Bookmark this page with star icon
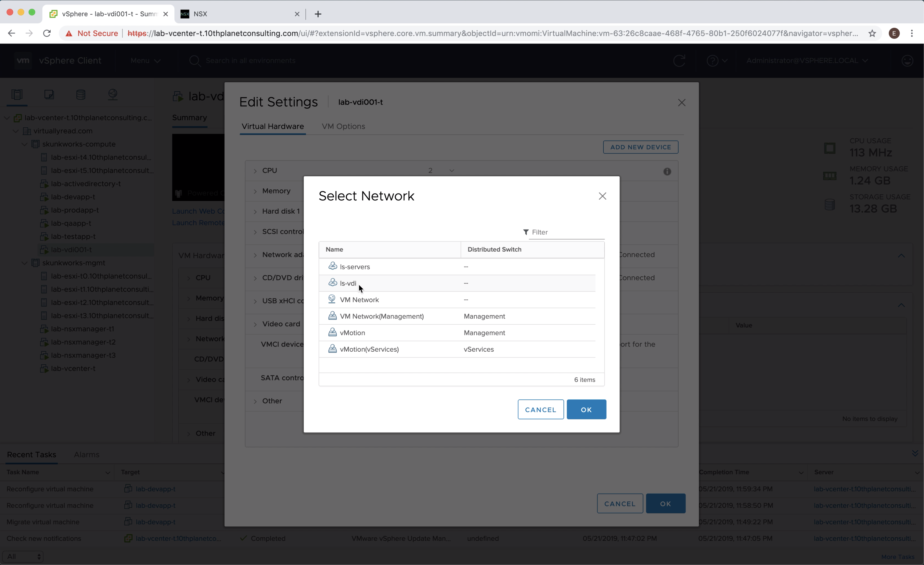This screenshot has height=565, width=924. pyautogui.click(x=872, y=33)
